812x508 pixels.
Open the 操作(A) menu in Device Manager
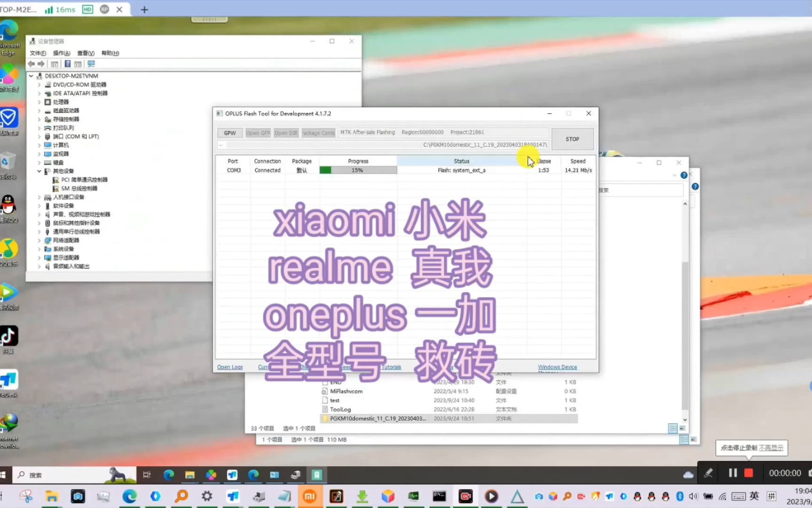[62, 53]
